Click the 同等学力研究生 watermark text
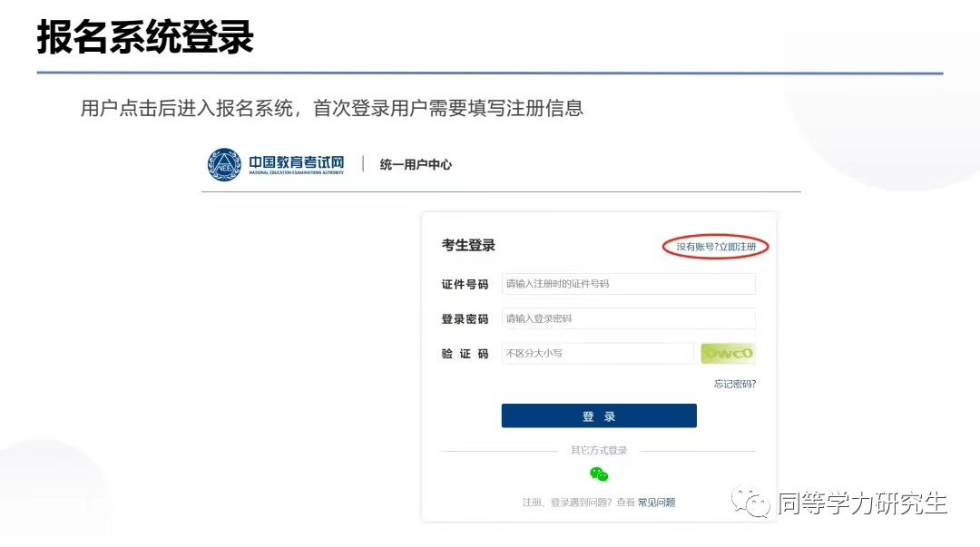The image size is (980, 547). (x=862, y=503)
